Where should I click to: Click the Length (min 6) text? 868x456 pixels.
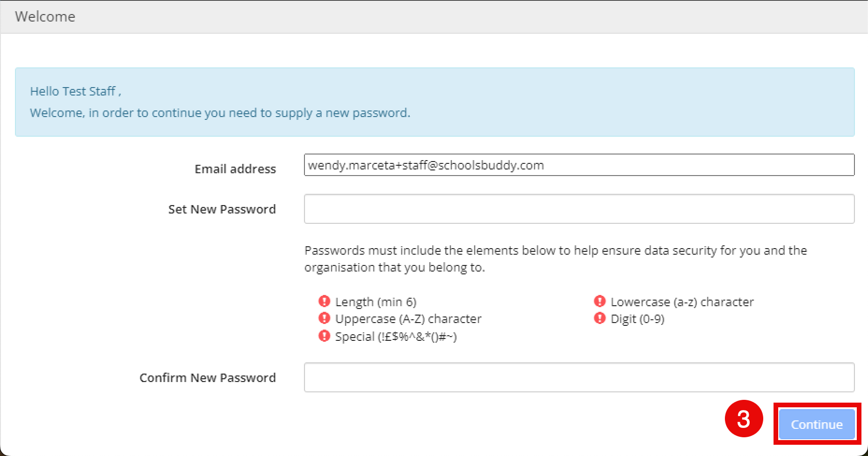[x=376, y=302]
